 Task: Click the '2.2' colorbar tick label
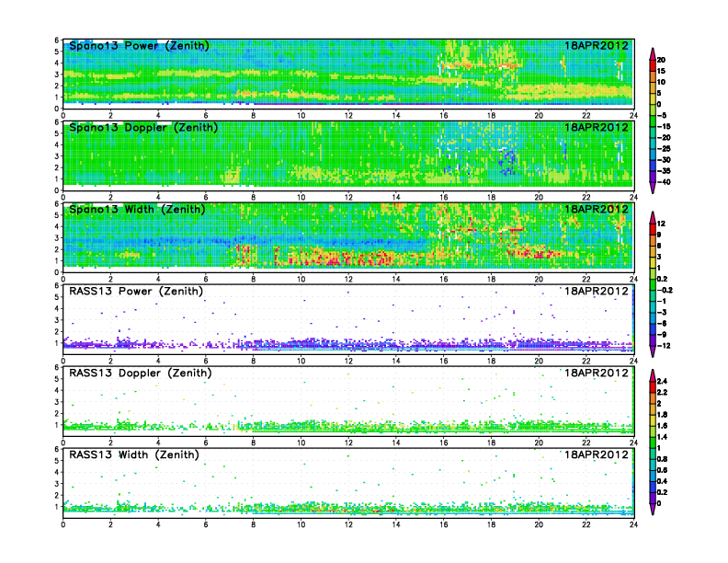point(662,392)
